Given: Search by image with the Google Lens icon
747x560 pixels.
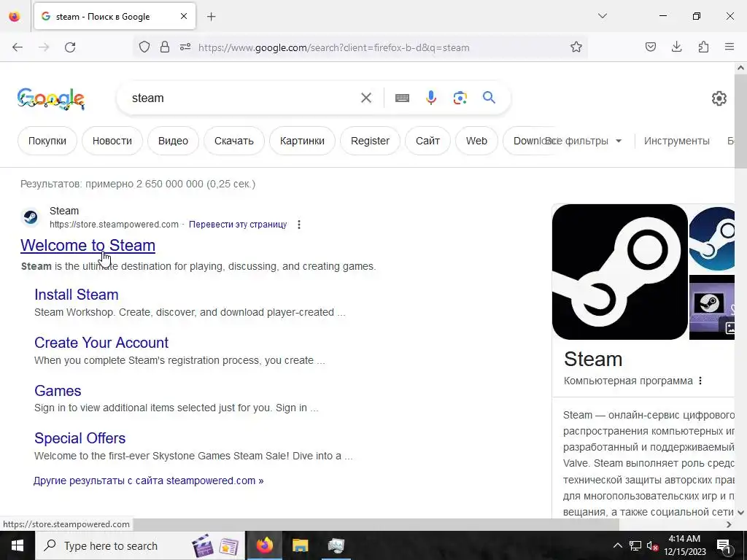Looking at the screenshot, I should pyautogui.click(x=460, y=98).
